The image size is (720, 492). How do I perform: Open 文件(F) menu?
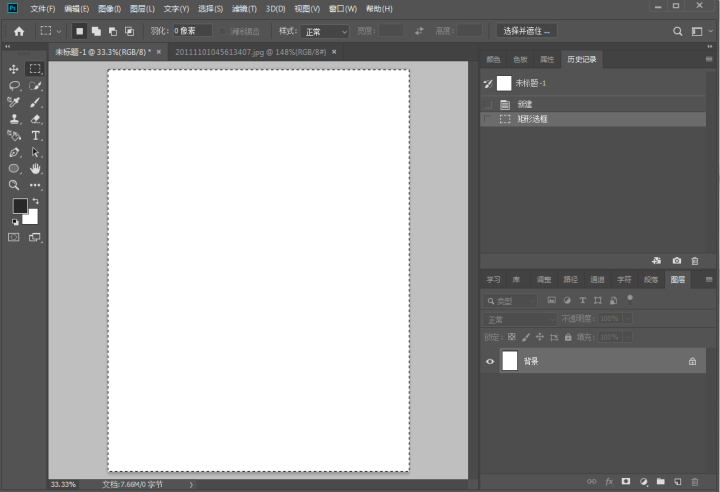[x=42, y=9]
